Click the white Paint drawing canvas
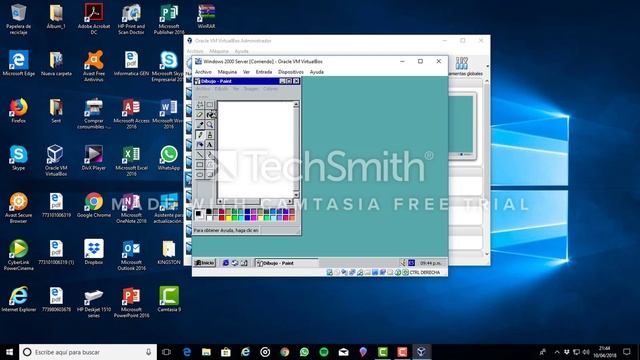Viewport: 640px width, 360px height. point(256,149)
